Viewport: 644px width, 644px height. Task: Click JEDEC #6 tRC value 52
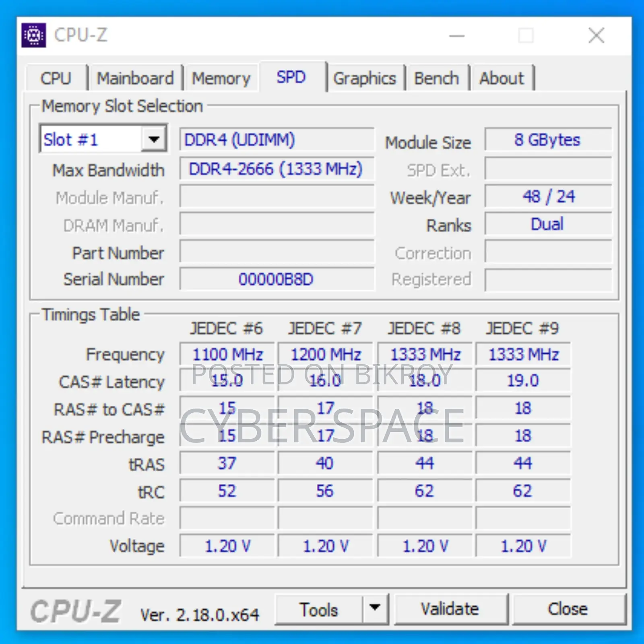pos(227,491)
